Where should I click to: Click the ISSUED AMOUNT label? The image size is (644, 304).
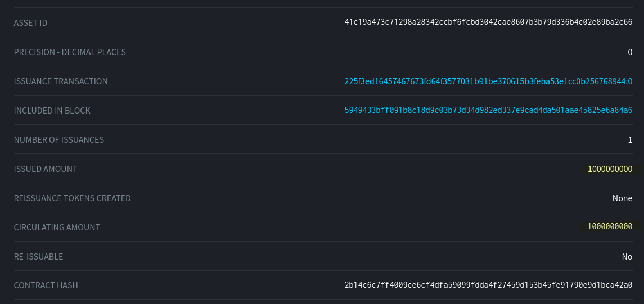pyautogui.click(x=46, y=169)
